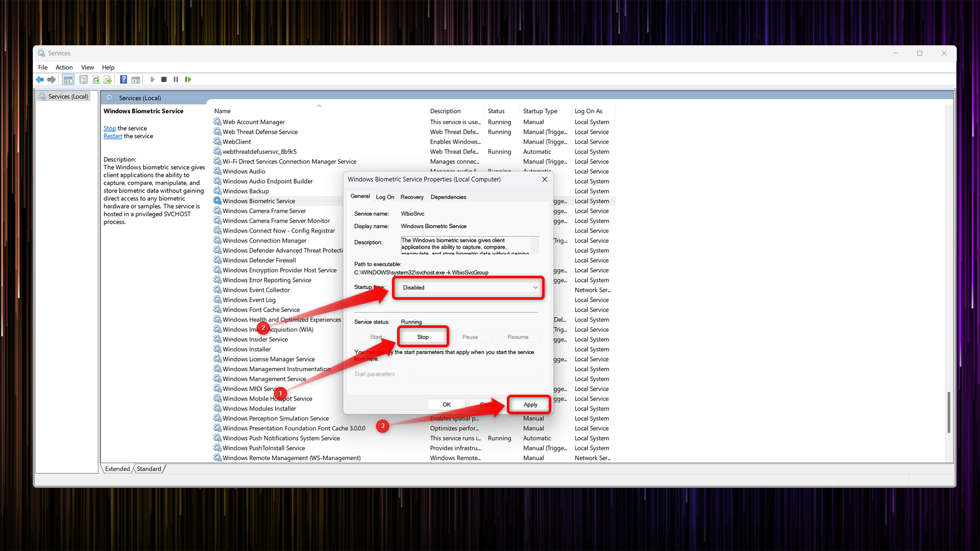The height and width of the screenshot is (551, 980).
Task: Switch to the Extended view tab
Action: pyautogui.click(x=117, y=469)
